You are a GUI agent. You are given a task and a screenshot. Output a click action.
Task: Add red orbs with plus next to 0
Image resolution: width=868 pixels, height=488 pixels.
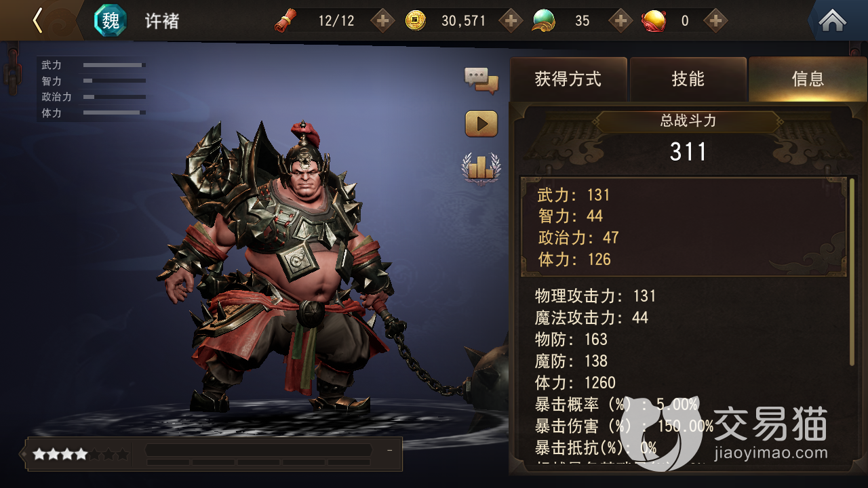tap(715, 21)
